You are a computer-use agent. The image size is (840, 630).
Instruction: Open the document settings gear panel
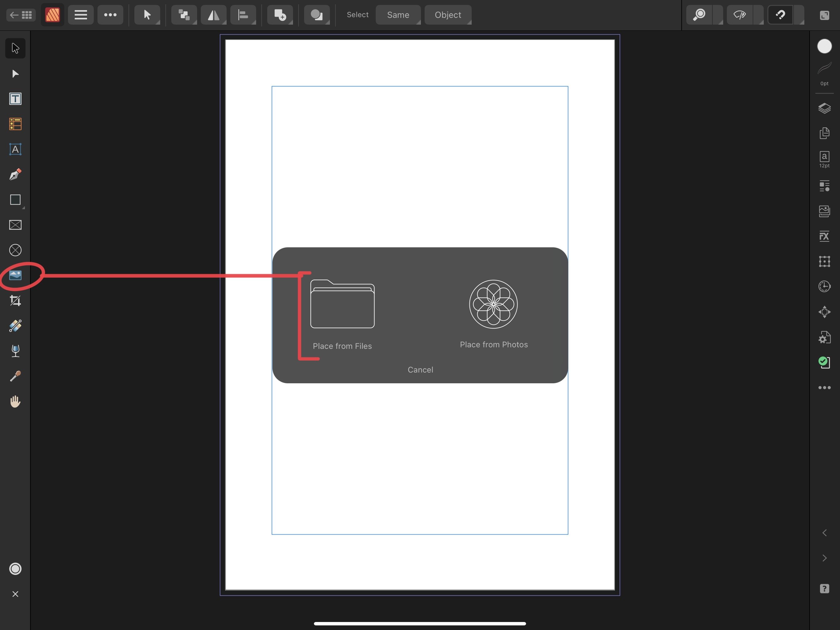pyautogui.click(x=824, y=337)
